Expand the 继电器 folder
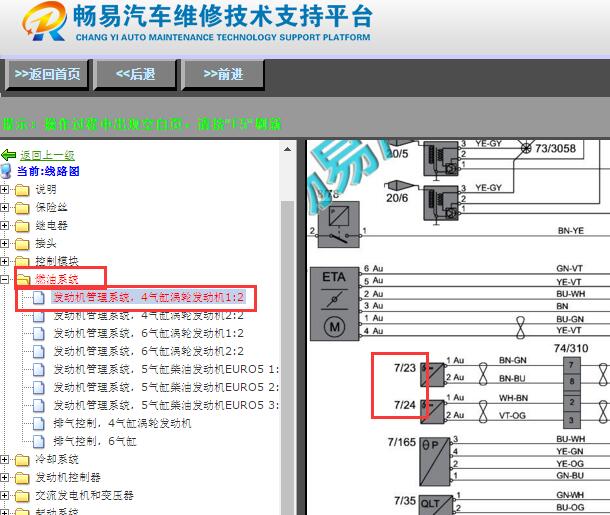610x515 pixels. (x=5, y=225)
